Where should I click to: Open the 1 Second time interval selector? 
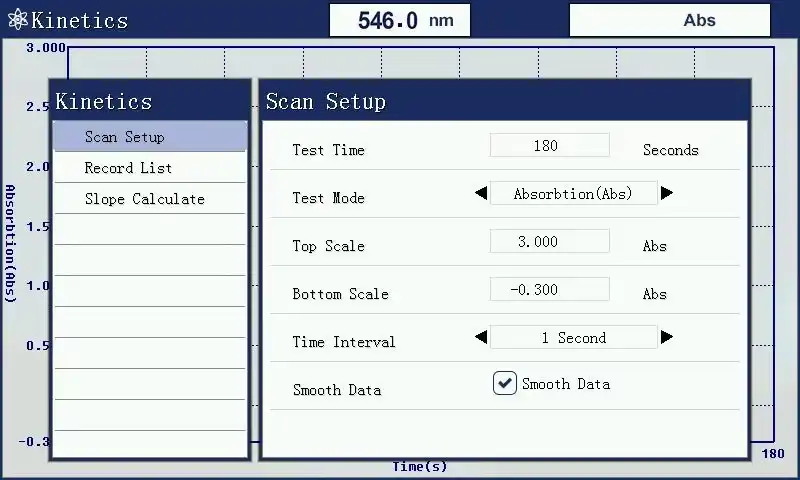pos(573,338)
